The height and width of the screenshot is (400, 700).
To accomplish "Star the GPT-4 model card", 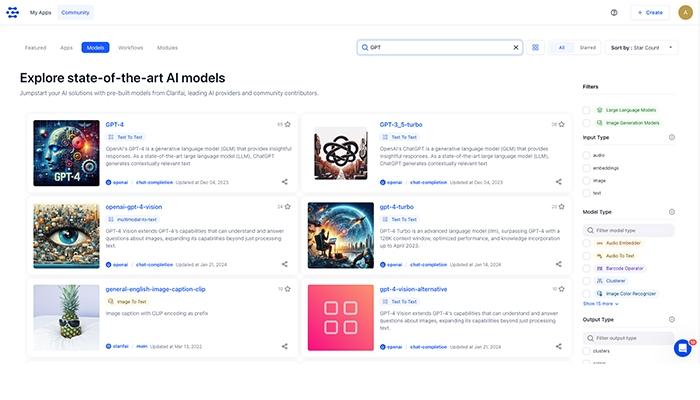I will point(288,125).
